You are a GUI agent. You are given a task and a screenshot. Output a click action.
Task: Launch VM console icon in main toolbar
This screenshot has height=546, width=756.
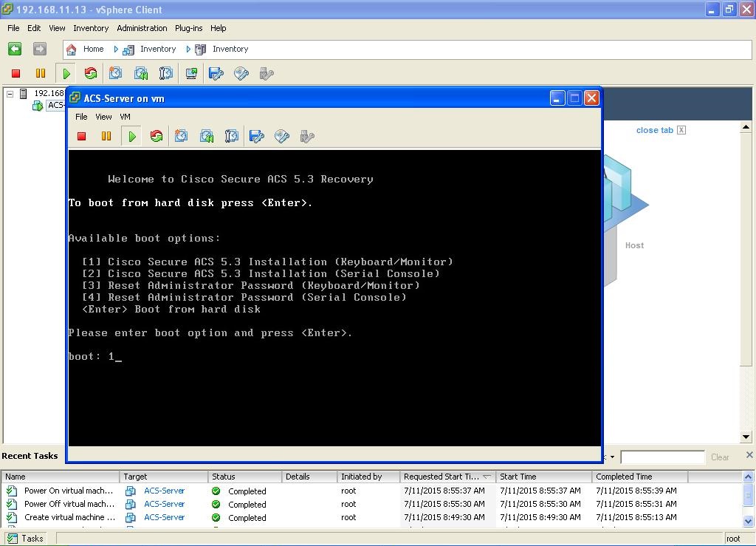point(191,73)
